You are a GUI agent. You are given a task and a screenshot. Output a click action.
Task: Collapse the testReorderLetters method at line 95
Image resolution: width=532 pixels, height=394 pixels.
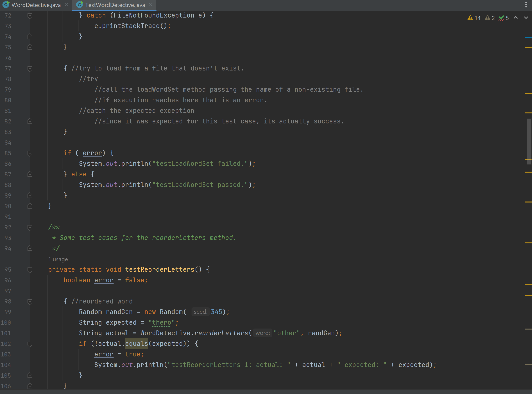coord(30,270)
